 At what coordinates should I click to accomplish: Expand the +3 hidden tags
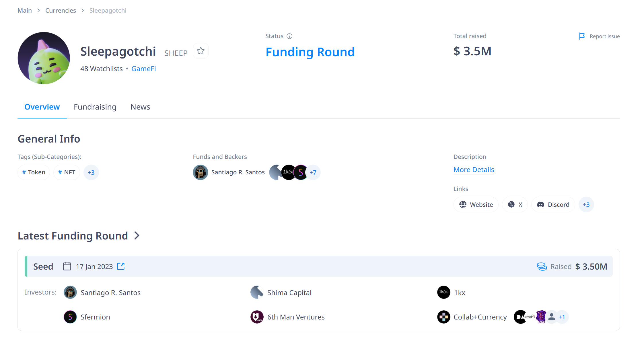pos(91,172)
